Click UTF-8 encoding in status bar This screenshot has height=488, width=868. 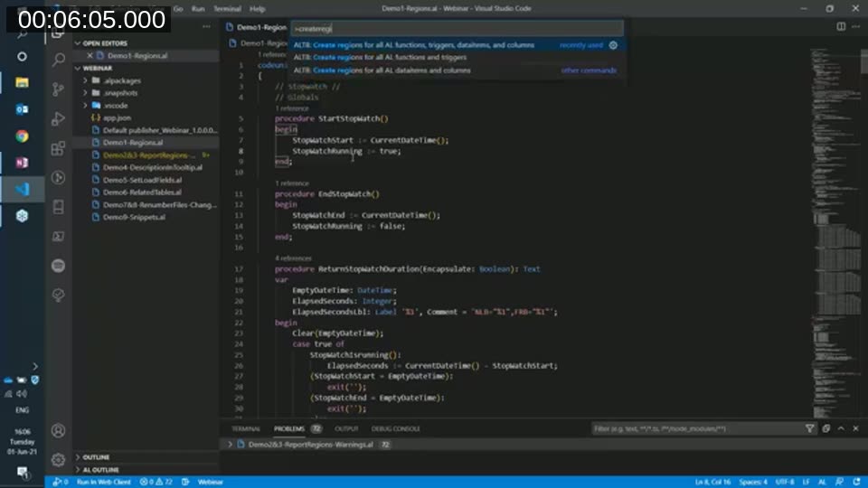tap(785, 482)
